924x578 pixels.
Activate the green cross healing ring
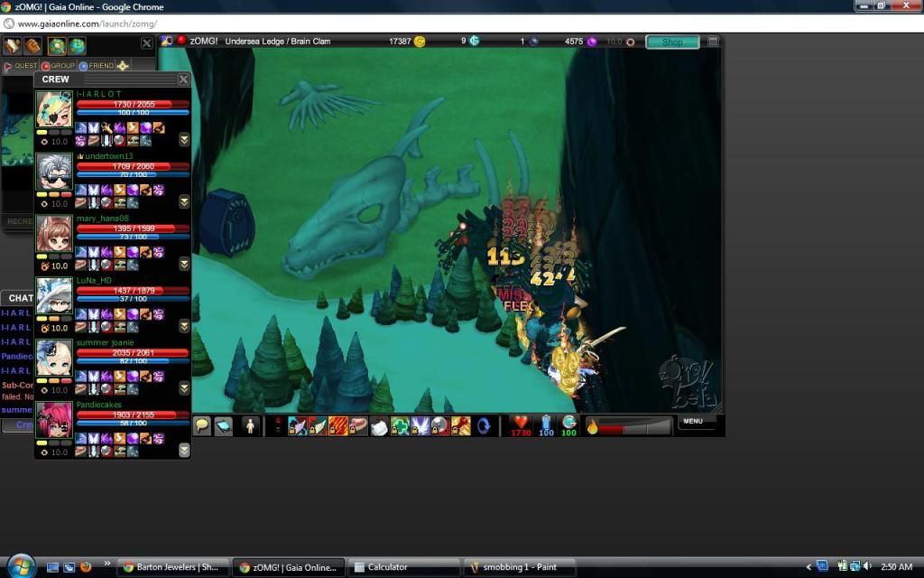[400, 426]
